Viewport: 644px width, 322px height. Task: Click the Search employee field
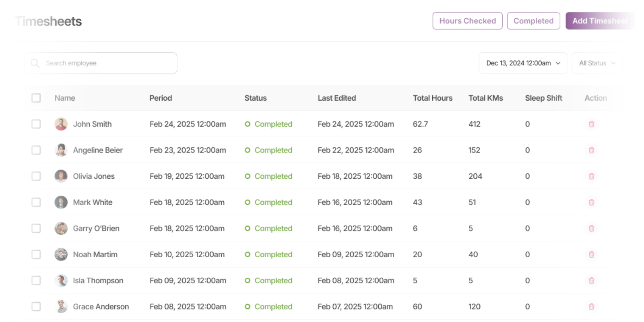101,63
